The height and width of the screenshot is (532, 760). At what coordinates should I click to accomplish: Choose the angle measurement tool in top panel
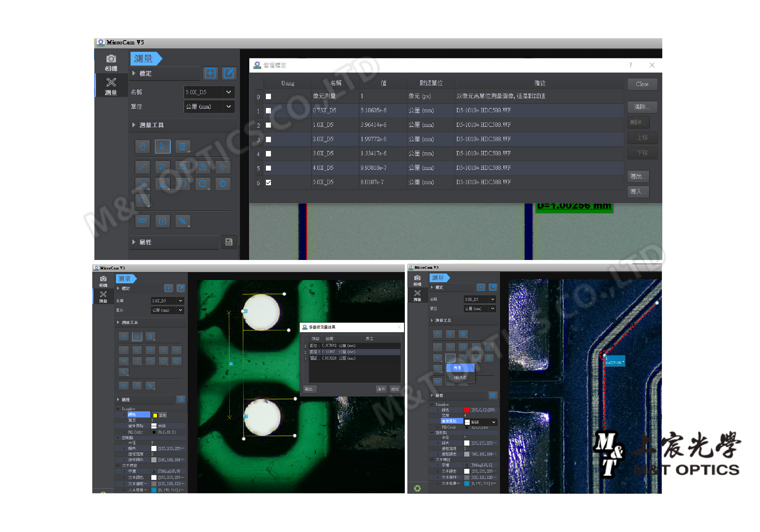[163, 184]
